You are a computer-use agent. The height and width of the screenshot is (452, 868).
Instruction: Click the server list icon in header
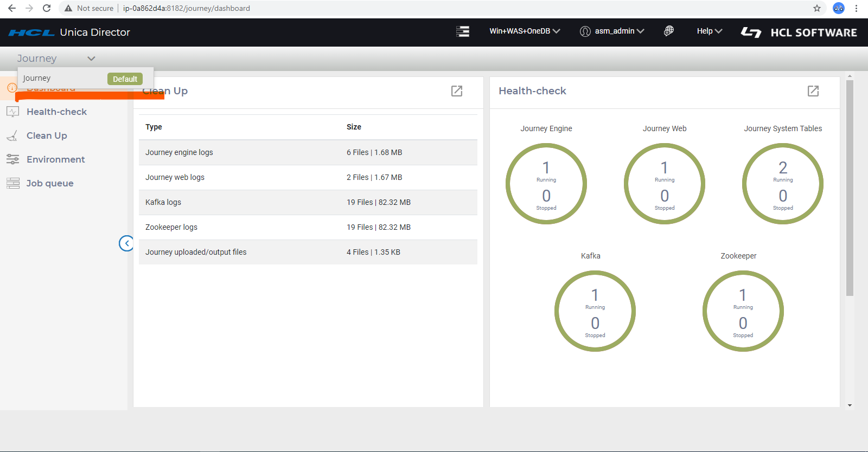click(x=462, y=31)
